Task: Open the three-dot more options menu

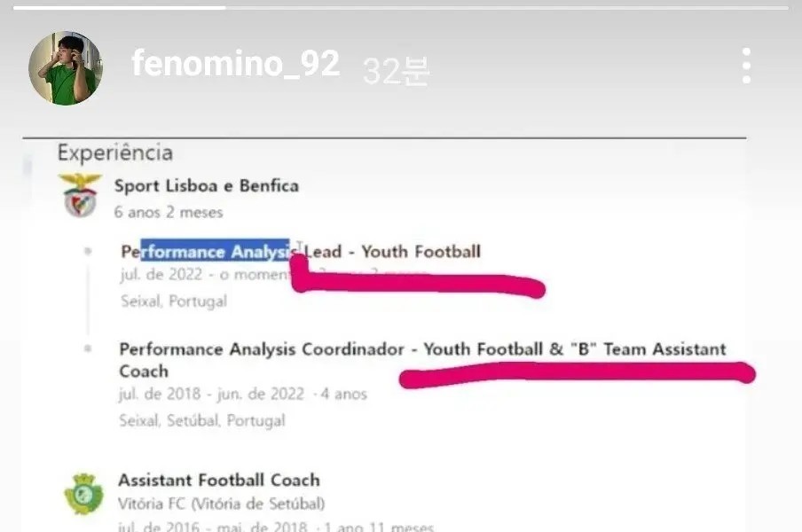Action: coord(746,66)
